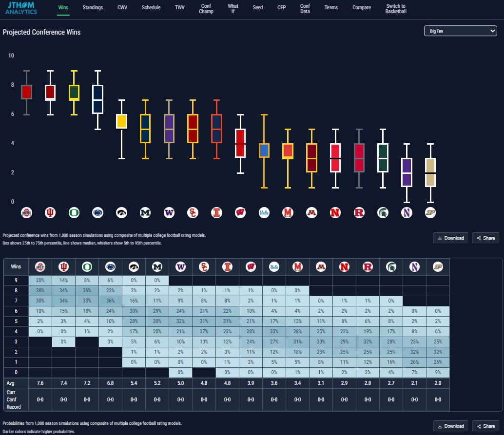Download the projected wins box plot chart
Viewport: 504px width, 435px height.
coord(451,238)
